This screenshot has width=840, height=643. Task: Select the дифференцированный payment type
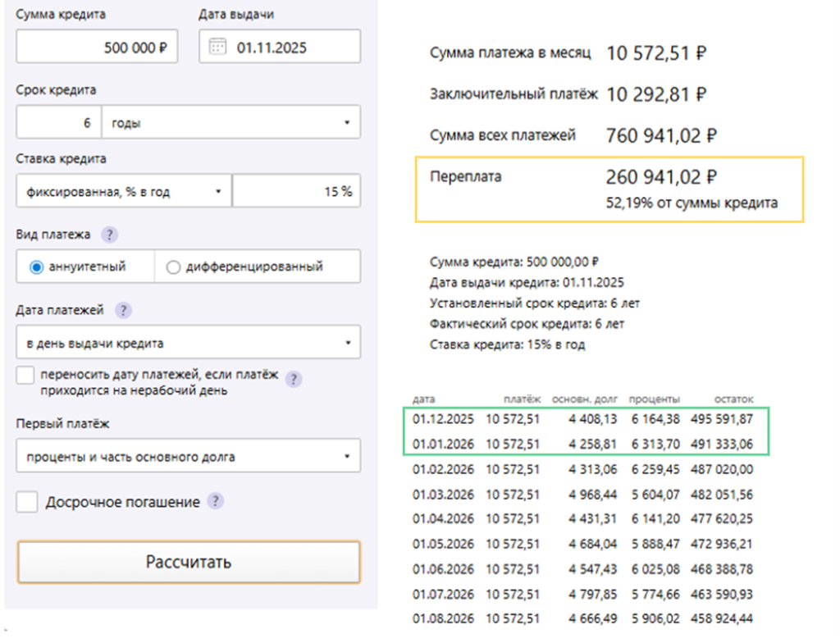173,267
